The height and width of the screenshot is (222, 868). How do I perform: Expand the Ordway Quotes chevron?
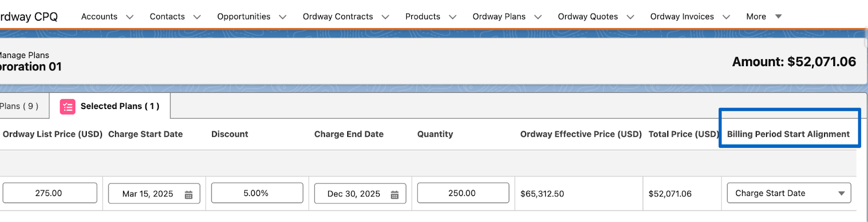pyautogui.click(x=630, y=17)
